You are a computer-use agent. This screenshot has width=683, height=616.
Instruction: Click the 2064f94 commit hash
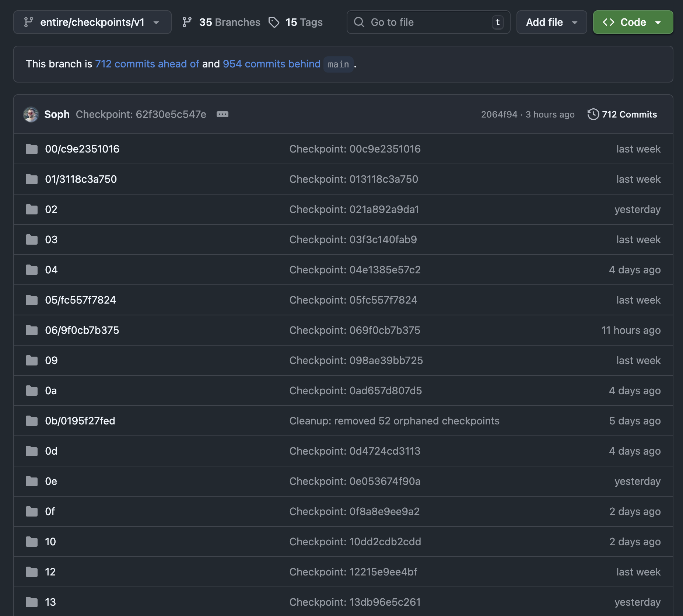click(x=499, y=115)
